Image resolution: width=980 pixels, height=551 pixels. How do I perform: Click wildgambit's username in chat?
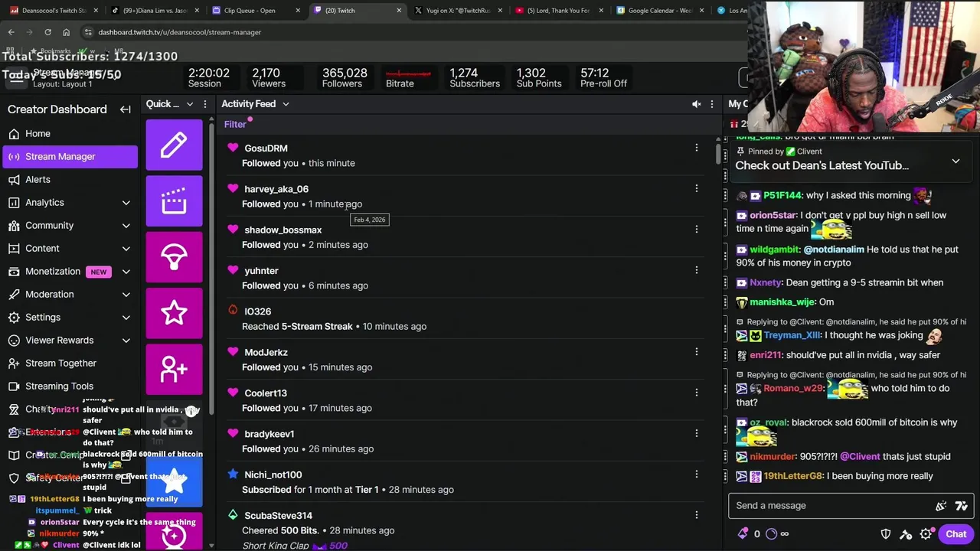point(774,249)
